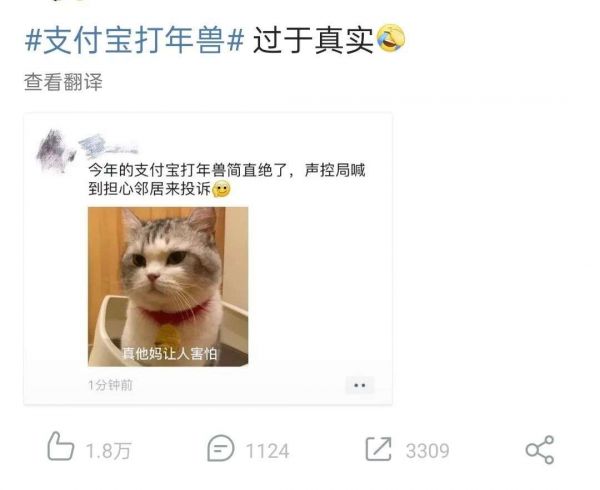Tap the 1分钟前 timestamp

click(x=110, y=385)
